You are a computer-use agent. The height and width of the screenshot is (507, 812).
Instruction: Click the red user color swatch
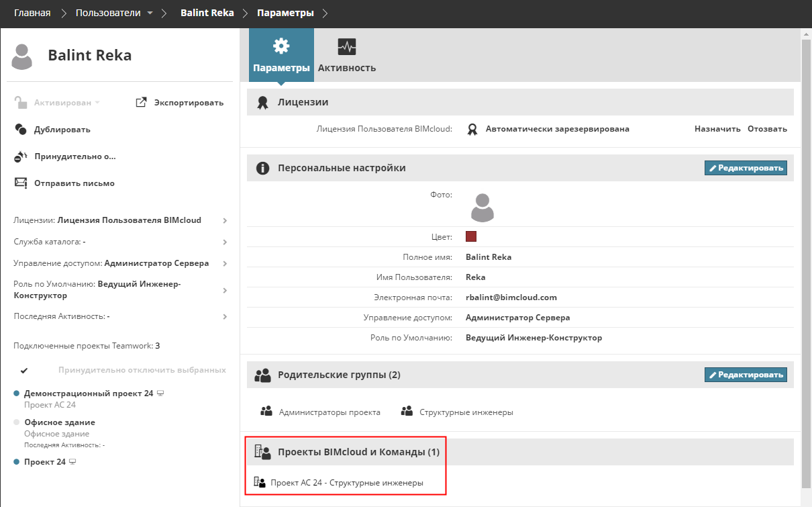(x=471, y=236)
